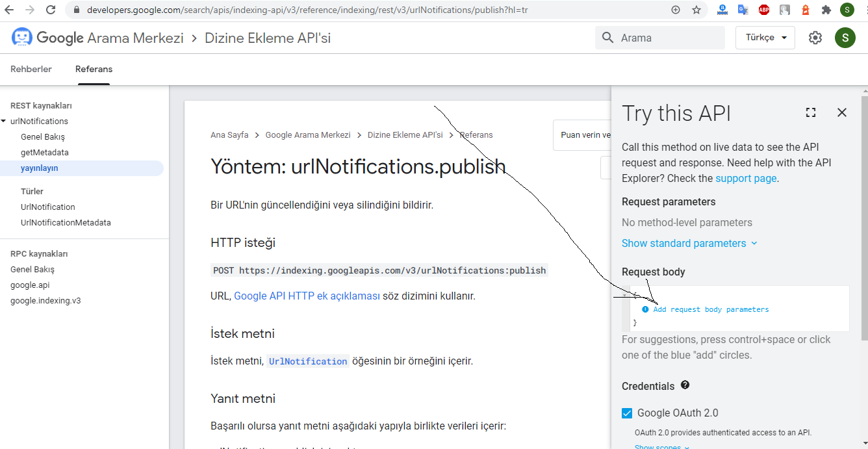
Task: Click the lock icon in address bar
Action: coord(76,10)
